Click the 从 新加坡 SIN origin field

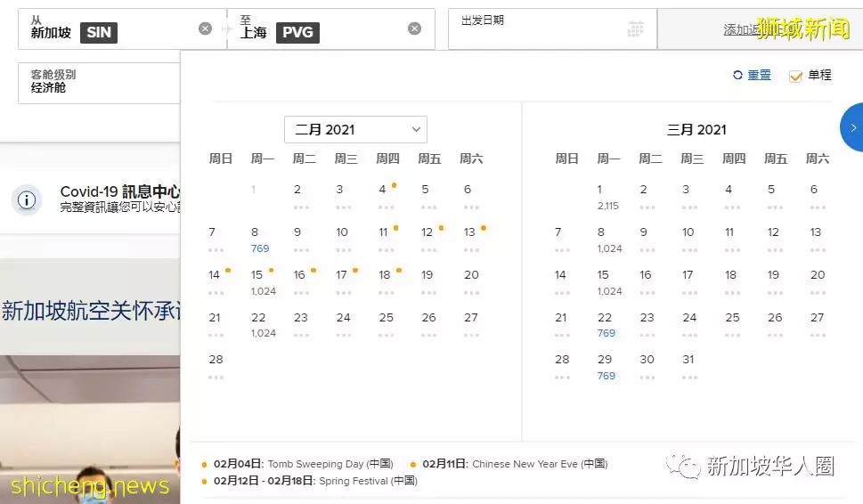[x=122, y=28]
